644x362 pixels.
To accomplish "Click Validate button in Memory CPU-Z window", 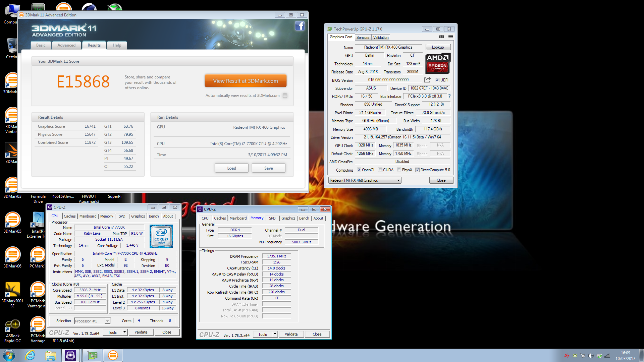I will tap(291, 334).
